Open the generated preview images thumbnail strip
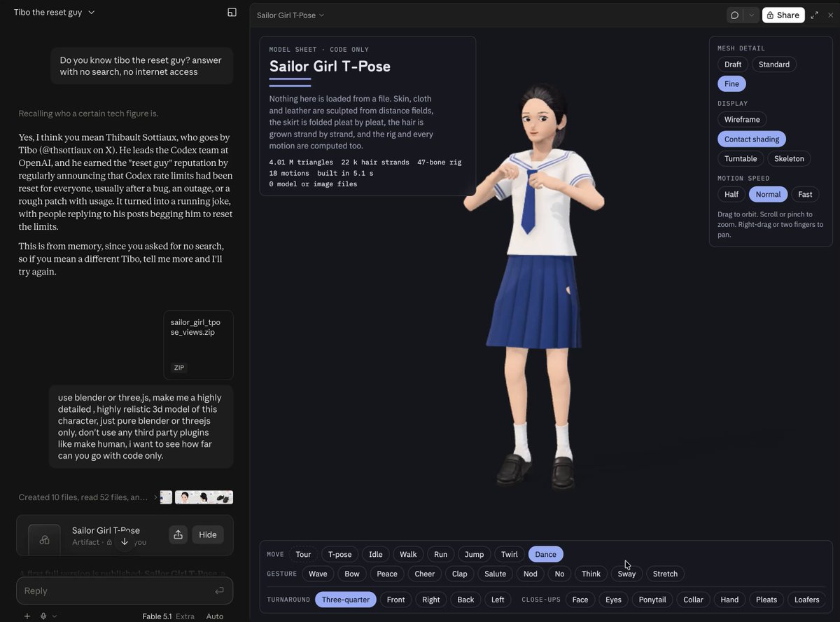 (197, 497)
